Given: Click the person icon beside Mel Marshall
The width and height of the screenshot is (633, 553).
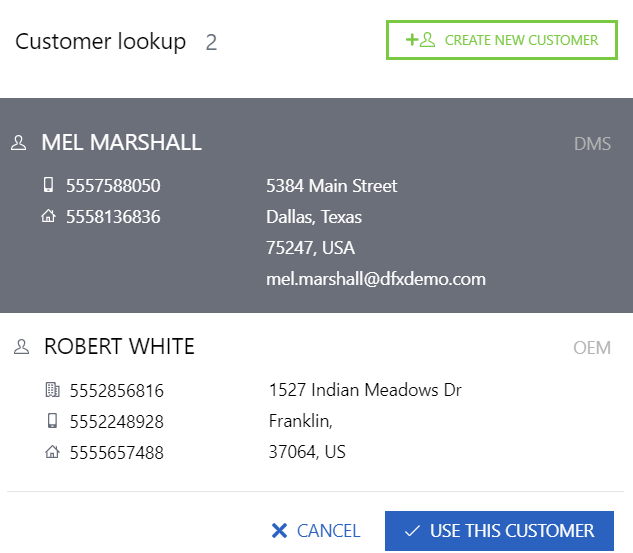Looking at the screenshot, I should (19, 143).
